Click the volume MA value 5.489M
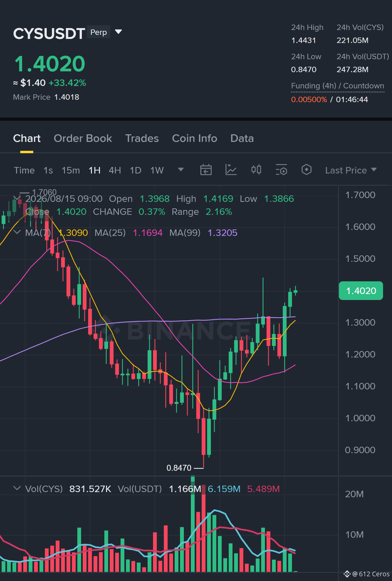This screenshot has height=581, width=392. tap(264, 489)
